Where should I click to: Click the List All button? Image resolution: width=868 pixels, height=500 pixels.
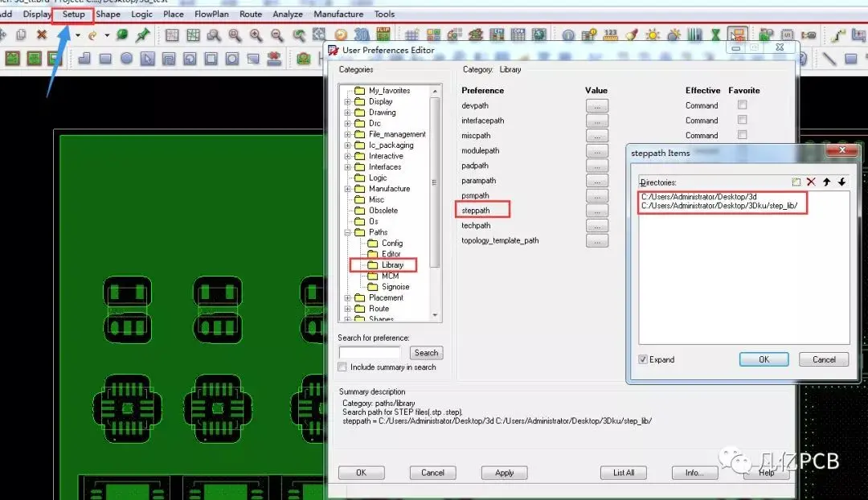tap(624, 473)
